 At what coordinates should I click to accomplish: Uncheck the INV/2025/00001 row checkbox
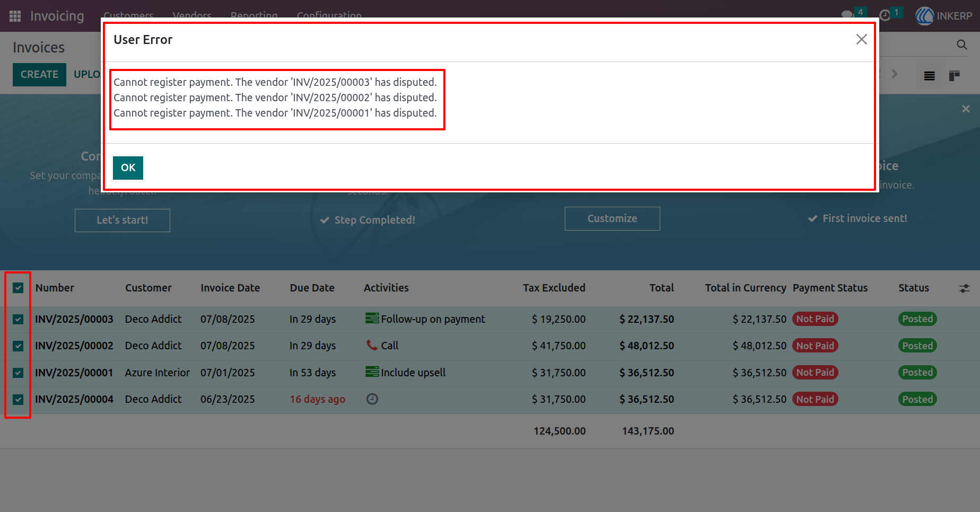pyautogui.click(x=18, y=373)
